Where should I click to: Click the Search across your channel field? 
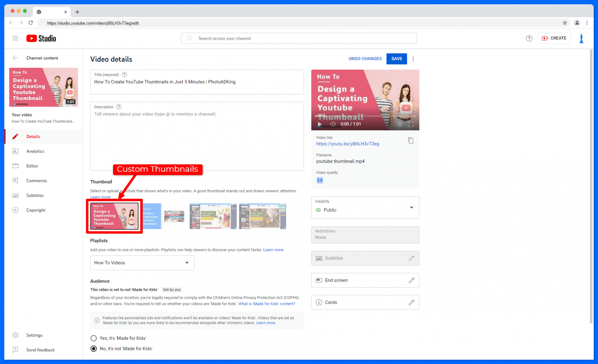(299, 38)
